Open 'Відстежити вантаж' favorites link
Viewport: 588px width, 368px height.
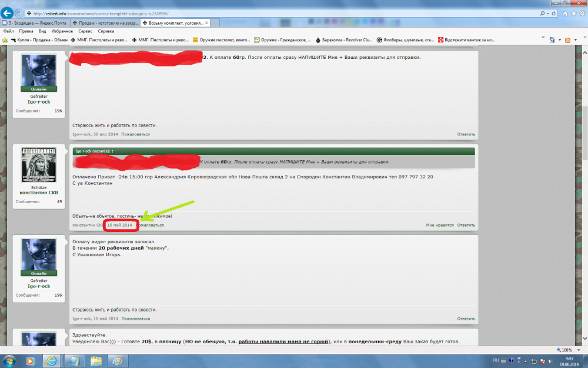coord(466,40)
